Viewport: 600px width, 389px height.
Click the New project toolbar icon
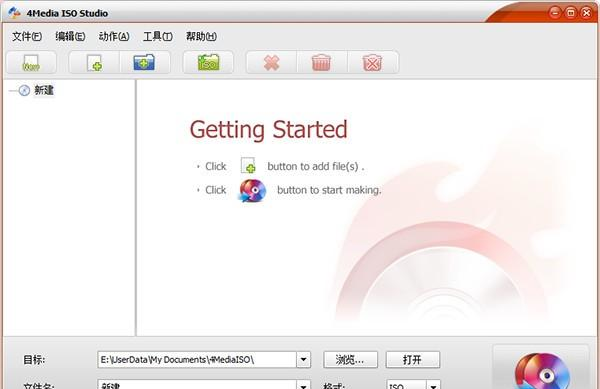[31, 62]
